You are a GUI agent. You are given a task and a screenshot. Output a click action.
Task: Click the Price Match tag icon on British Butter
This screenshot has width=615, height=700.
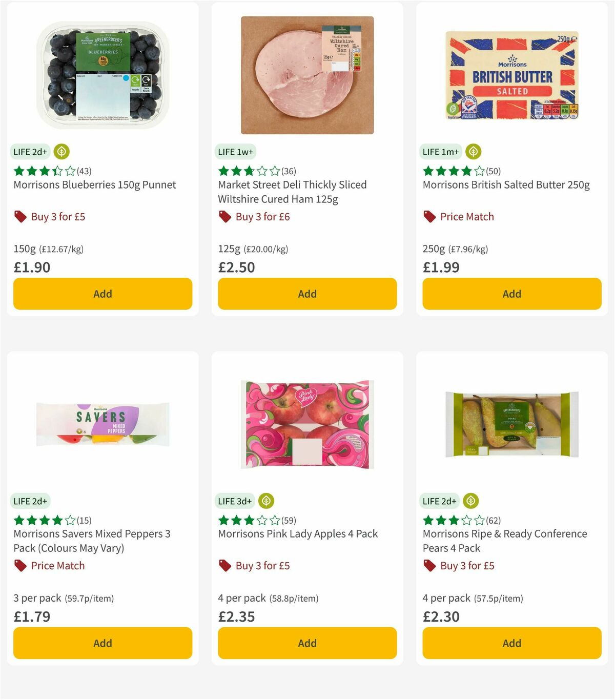[428, 217]
